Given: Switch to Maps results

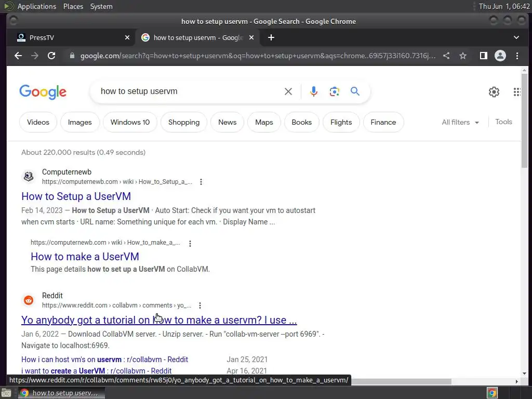Looking at the screenshot, I should (x=264, y=122).
